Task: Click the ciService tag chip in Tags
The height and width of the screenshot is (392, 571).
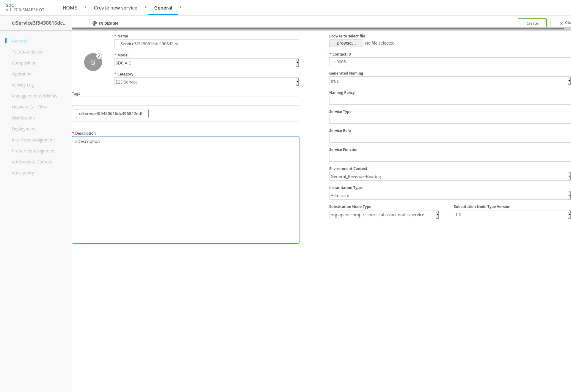Action: click(x=112, y=114)
